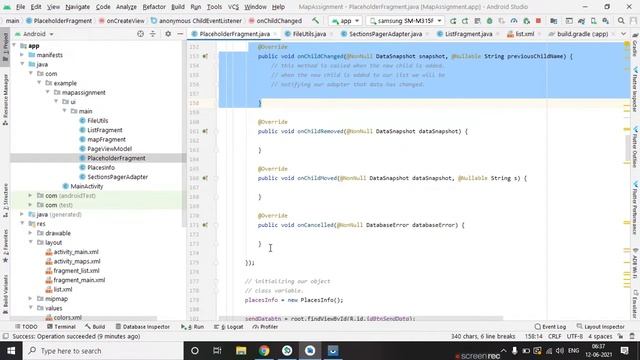Switch to the build.gradle (app) tab
Image resolution: width=640 pixels, height=360 pixels.
pyautogui.click(x=582, y=34)
